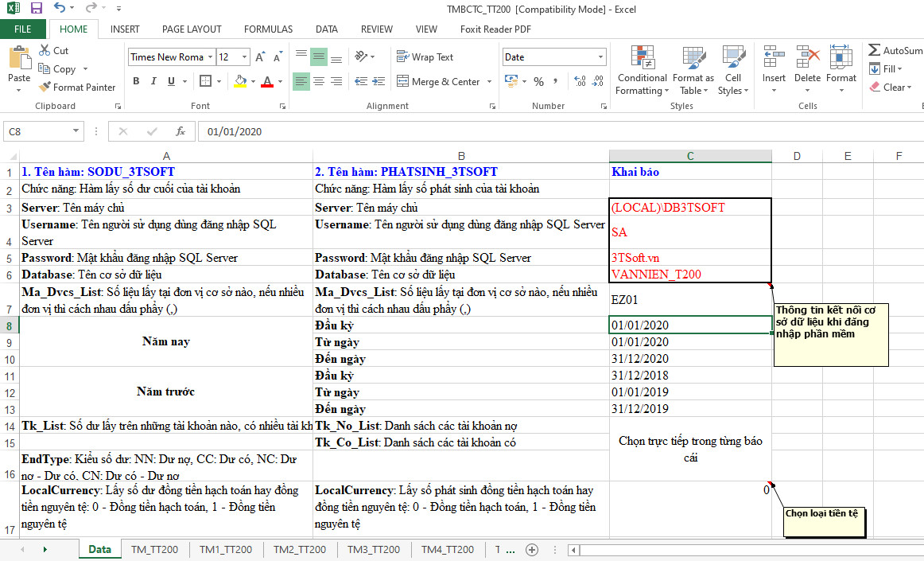The width and height of the screenshot is (924, 561).
Task: Open the orientation text rotation options
Action: click(364, 56)
